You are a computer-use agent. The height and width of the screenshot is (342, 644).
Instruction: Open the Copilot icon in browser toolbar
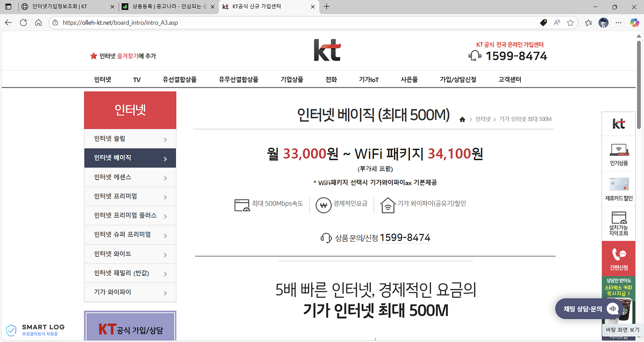634,22
